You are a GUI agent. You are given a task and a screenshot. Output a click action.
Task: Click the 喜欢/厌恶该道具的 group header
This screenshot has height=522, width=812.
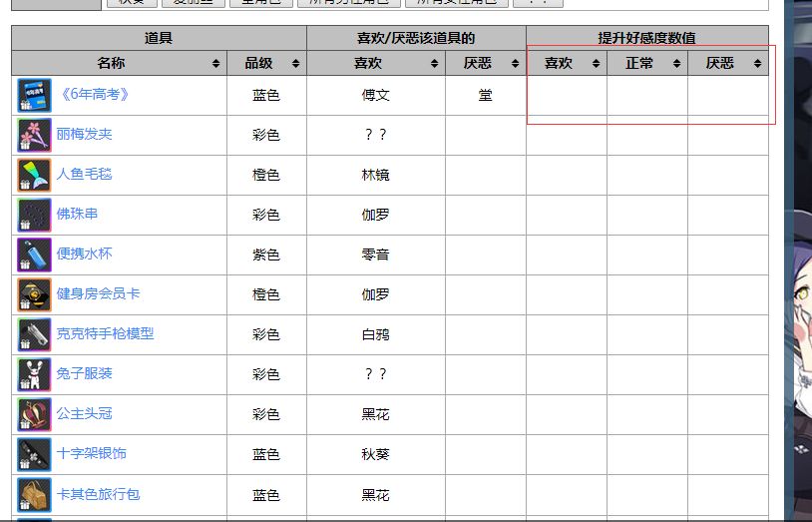click(416, 38)
